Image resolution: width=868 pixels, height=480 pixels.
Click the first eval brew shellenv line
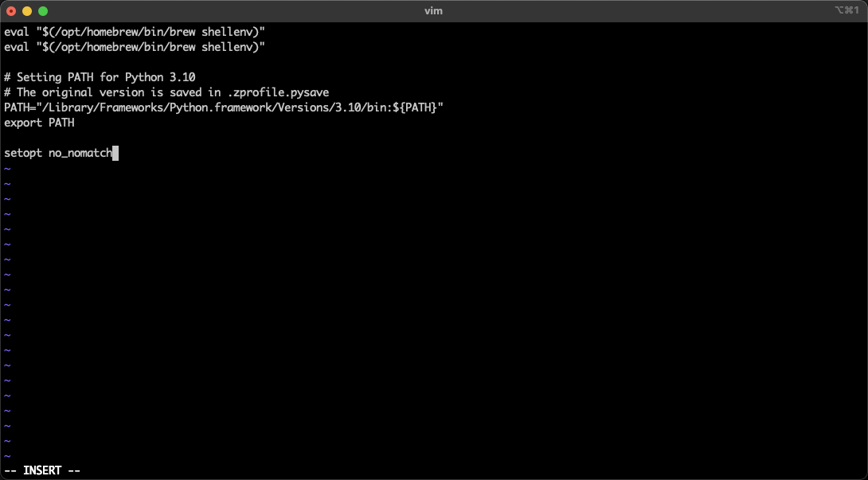134,32
